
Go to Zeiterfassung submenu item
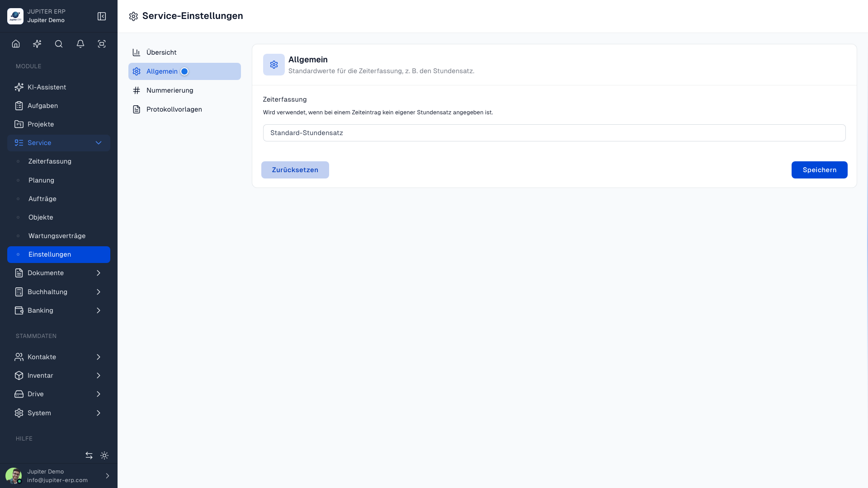pyautogui.click(x=59, y=161)
